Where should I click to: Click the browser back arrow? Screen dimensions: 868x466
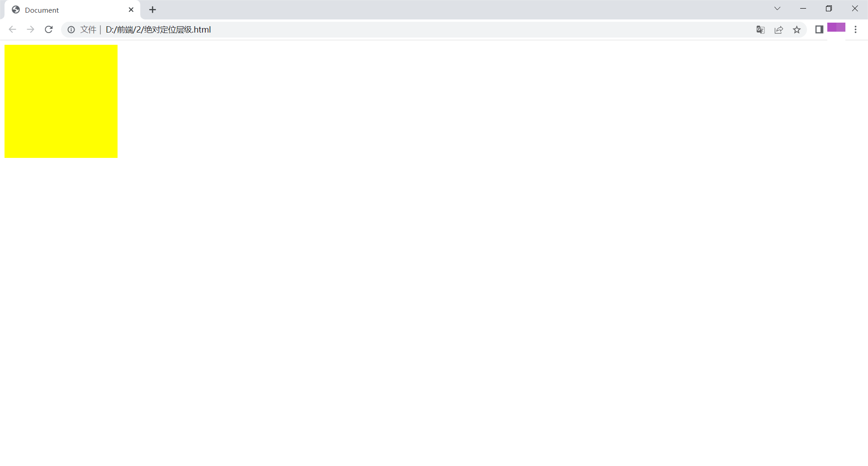pyautogui.click(x=12, y=29)
